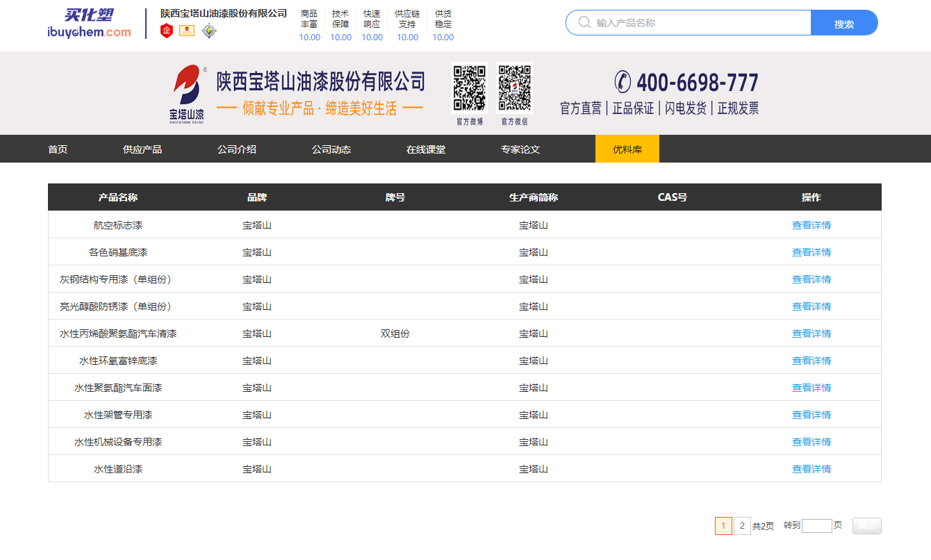Click product name 航空标志漆

point(118,225)
